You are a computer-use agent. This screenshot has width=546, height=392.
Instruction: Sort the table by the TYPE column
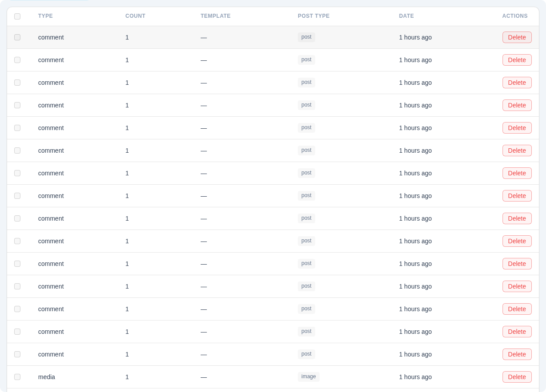click(45, 16)
